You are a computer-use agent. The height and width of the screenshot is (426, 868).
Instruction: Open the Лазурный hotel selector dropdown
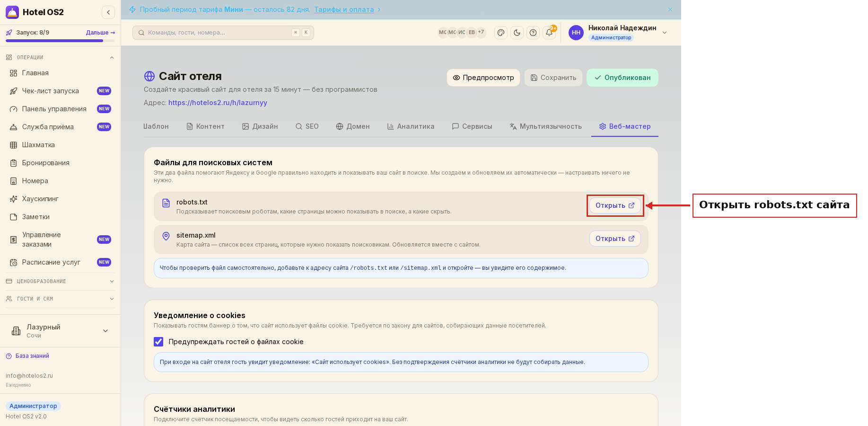point(61,331)
